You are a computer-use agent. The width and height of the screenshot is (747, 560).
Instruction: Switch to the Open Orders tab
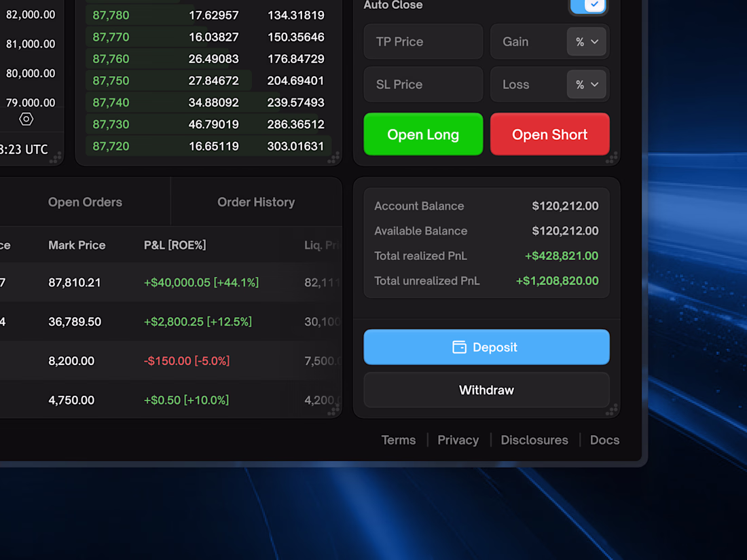click(x=85, y=202)
